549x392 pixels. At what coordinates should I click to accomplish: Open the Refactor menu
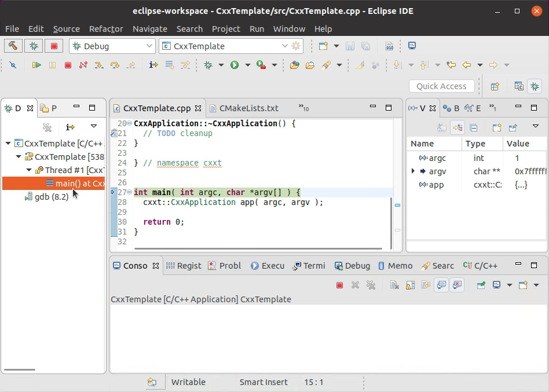point(106,29)
